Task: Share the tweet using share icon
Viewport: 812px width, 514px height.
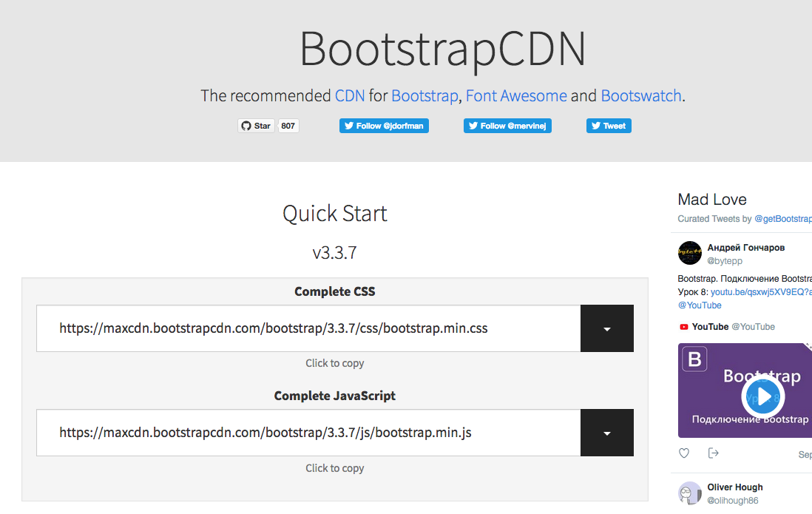Action: (713, 453)
